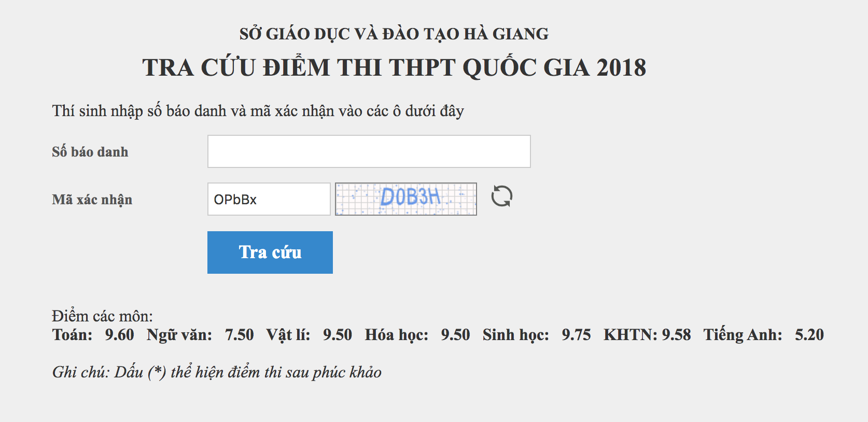868x422 pixels.
Task: Click the Toán score 9.60
Action: point(120,335)
